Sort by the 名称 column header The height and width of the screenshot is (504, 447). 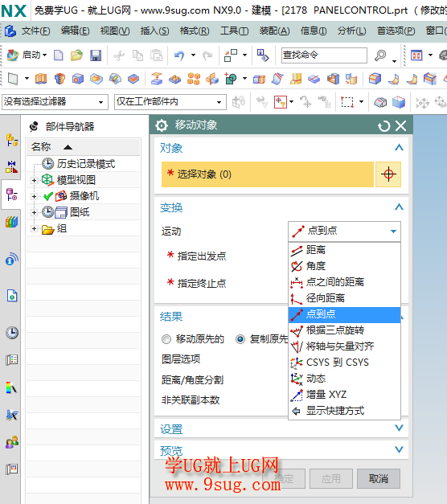[84, 147]
